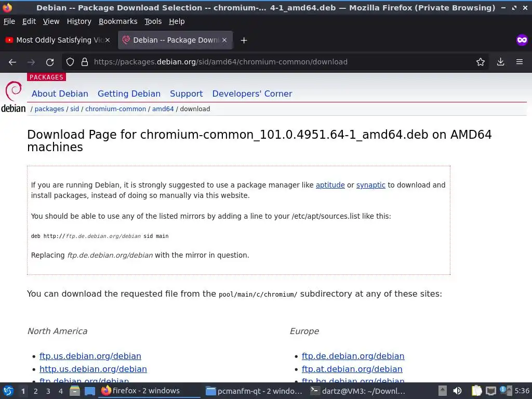Open the Getting Debian link
This screenshot has height=399, width=532.
(x=129, y=94)
